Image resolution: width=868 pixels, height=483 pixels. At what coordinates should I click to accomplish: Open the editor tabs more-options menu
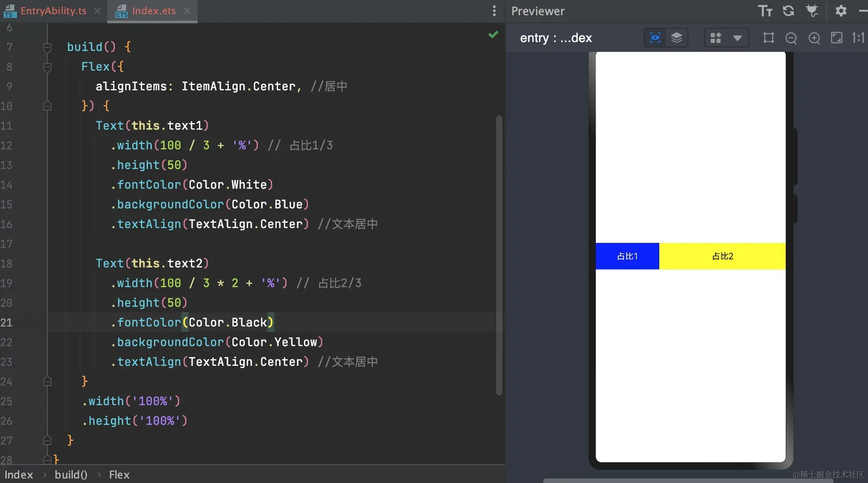point(494,11)
